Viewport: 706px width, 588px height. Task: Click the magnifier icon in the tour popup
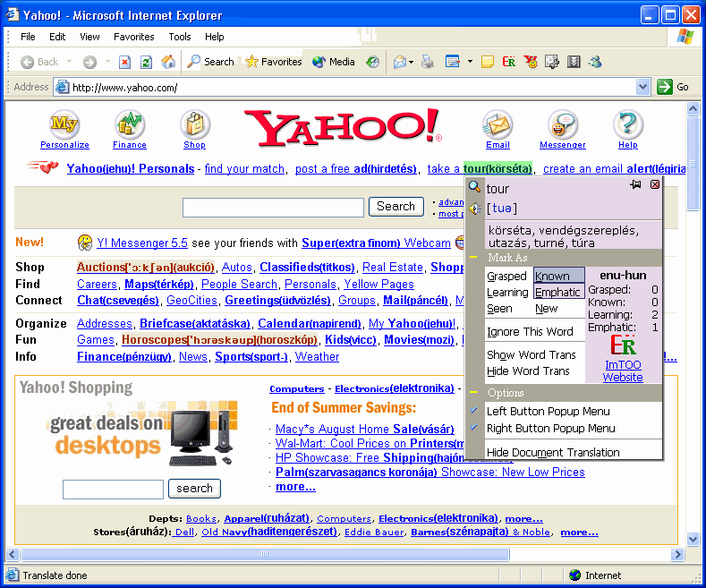point(474,186)
